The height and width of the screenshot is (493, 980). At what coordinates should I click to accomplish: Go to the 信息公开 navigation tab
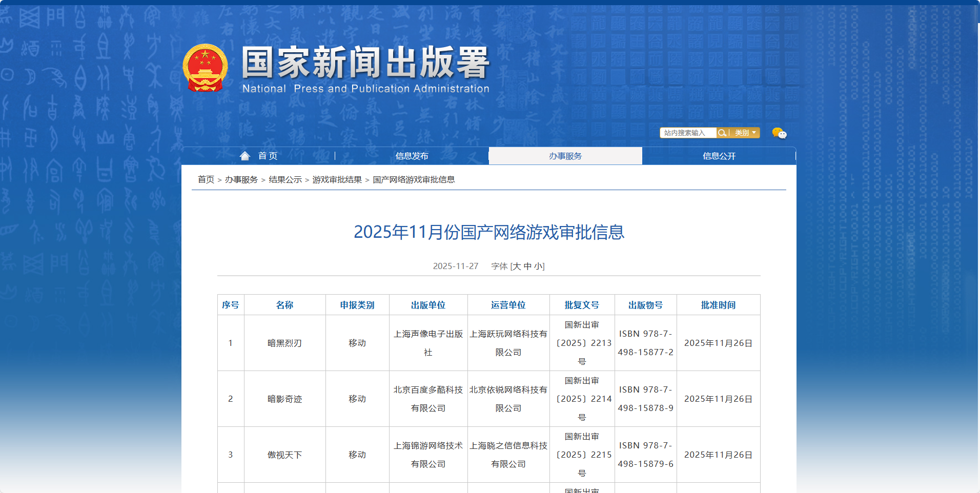pos(719,156)
